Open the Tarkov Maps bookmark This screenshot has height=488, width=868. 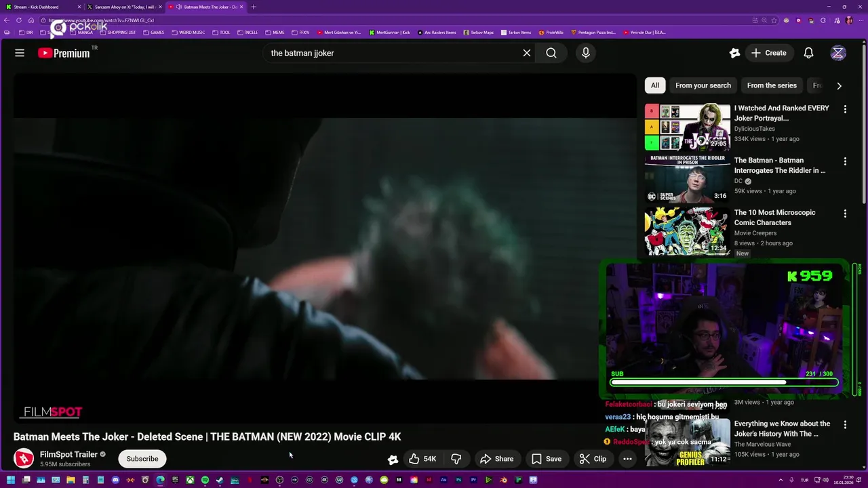[478, 33]
